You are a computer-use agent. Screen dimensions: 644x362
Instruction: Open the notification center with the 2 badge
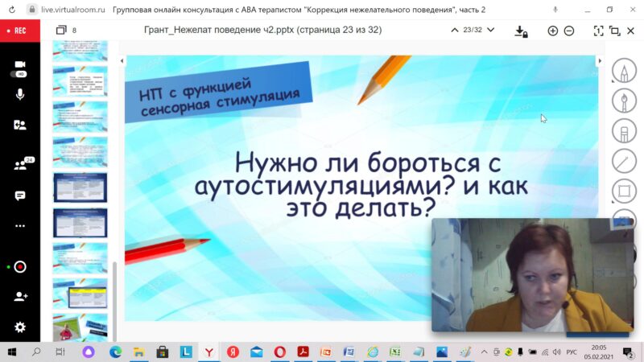628,352
